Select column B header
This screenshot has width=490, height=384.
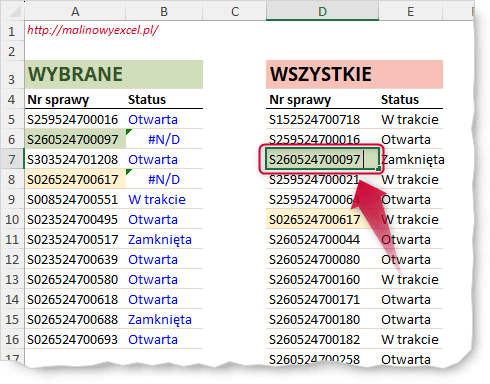pyautogui.click(x=164, y=12)
